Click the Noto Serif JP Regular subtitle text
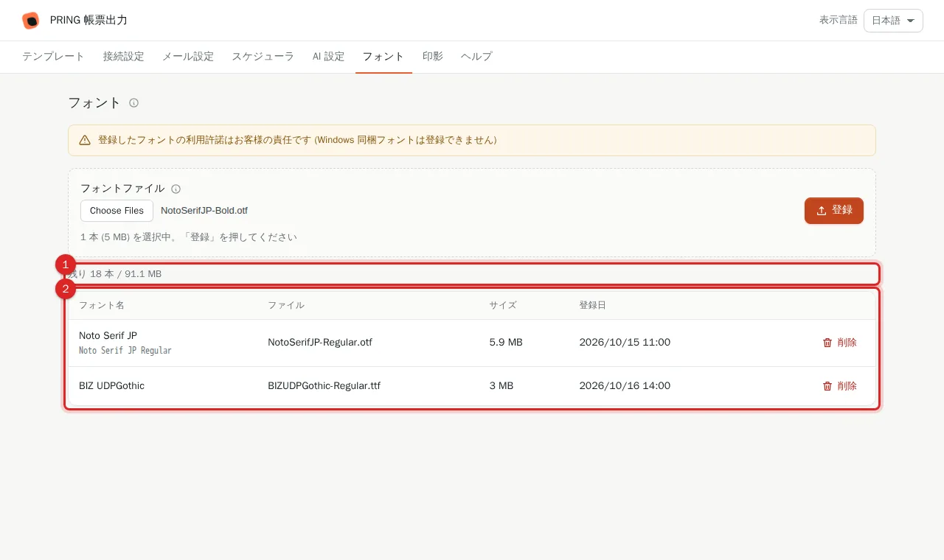This screenshot has height=560, width=944. (x=125, y=351)
